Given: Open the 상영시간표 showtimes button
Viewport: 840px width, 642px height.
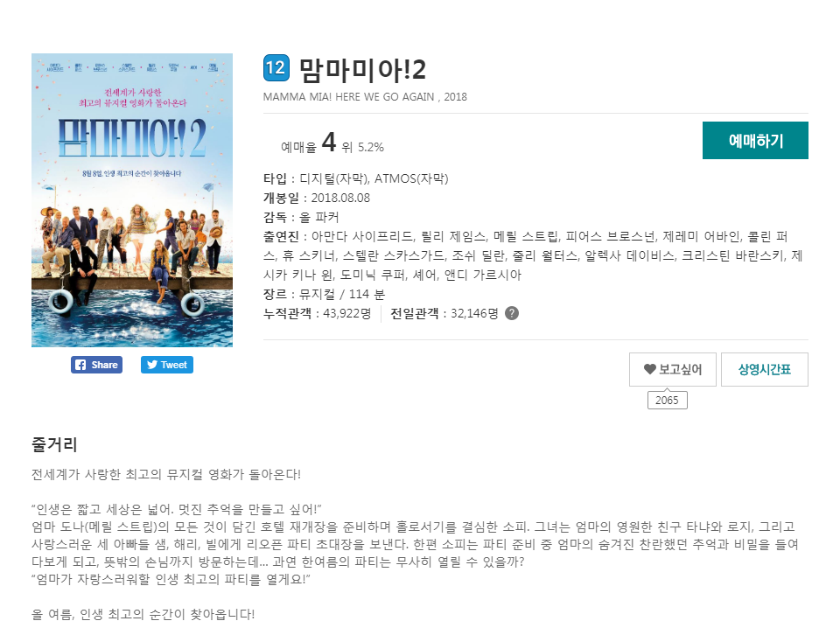Looking at the screenshot, I should (765, 369).
